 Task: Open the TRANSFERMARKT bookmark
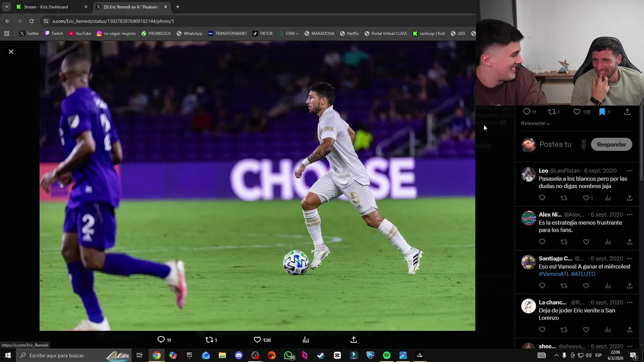227,34
